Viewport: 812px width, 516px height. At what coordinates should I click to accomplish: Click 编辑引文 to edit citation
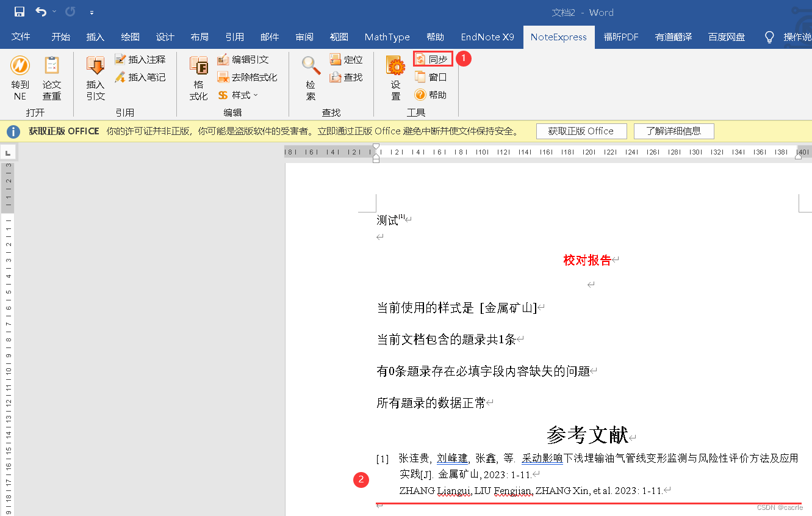point(243,59)
